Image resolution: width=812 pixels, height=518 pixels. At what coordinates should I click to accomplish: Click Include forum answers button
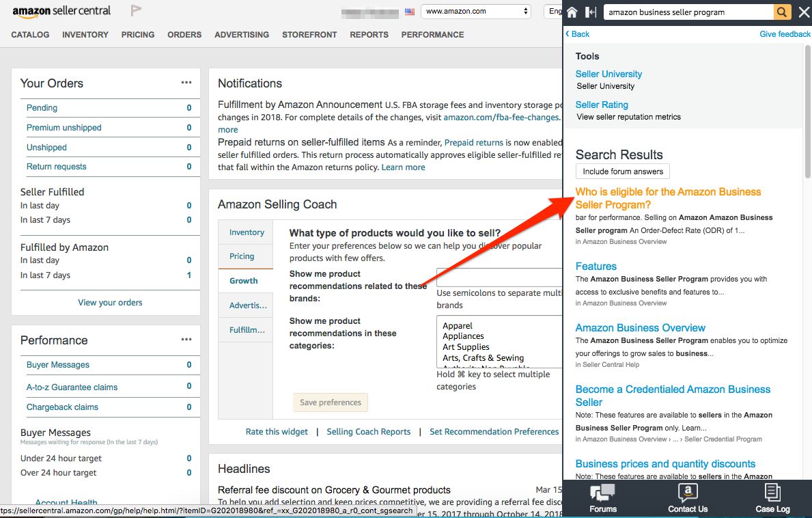[x=622, y=172]
